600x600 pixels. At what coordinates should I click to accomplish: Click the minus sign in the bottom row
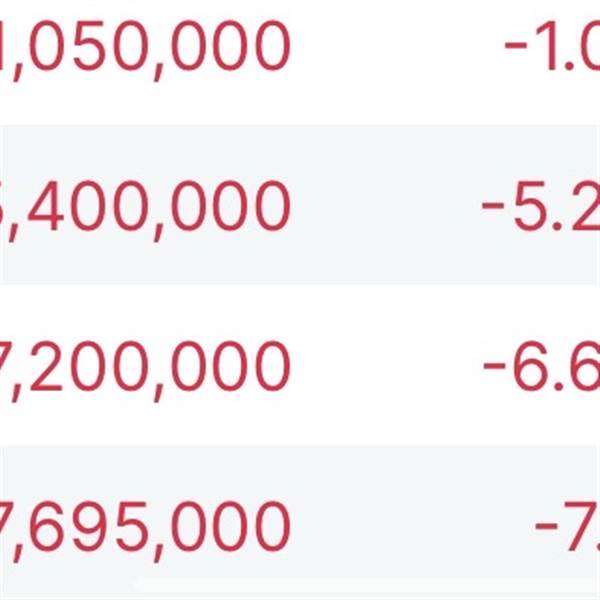click(547, 528)
